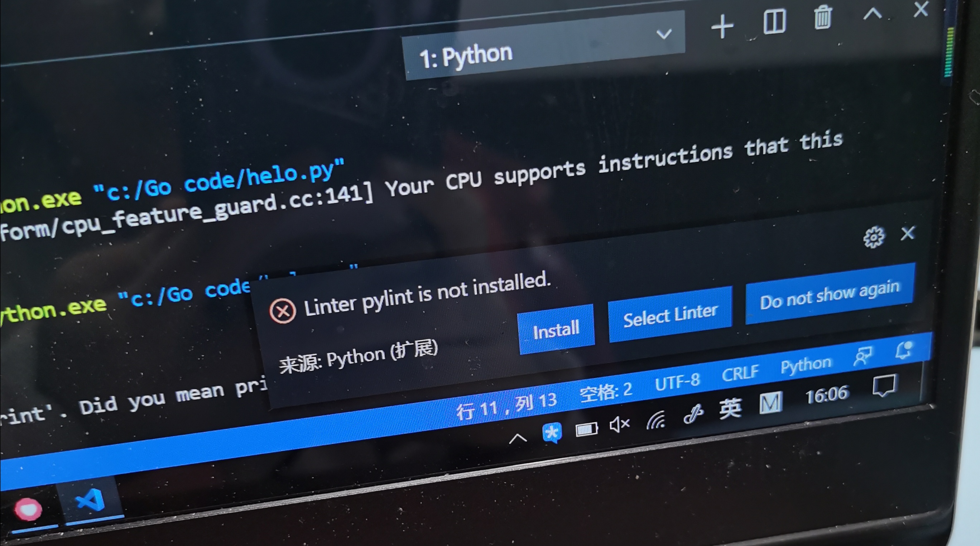Click the Install button

(x=556, y=330)
